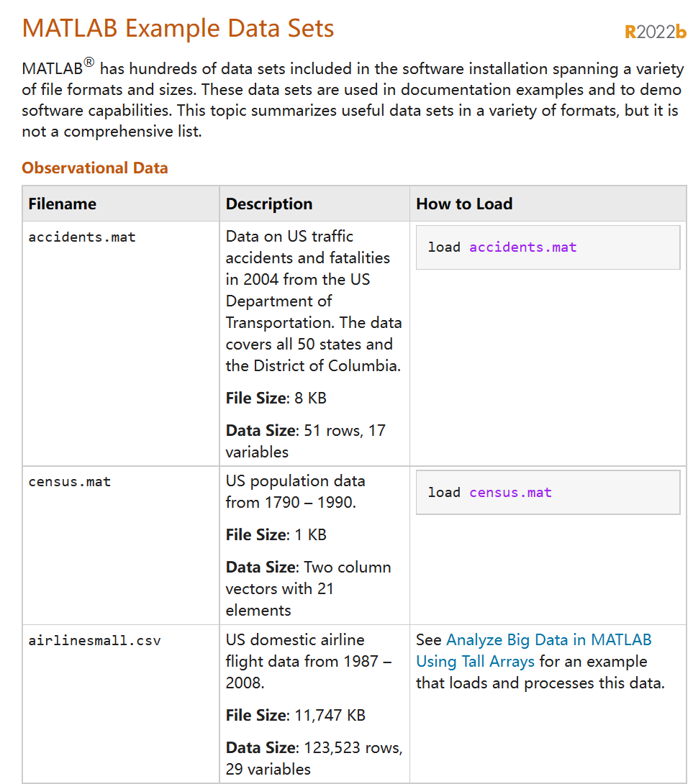The height and width of the screenshot is (784, 693).
Task: Click the load census.mat code box
Action: (x=548, y=493)
